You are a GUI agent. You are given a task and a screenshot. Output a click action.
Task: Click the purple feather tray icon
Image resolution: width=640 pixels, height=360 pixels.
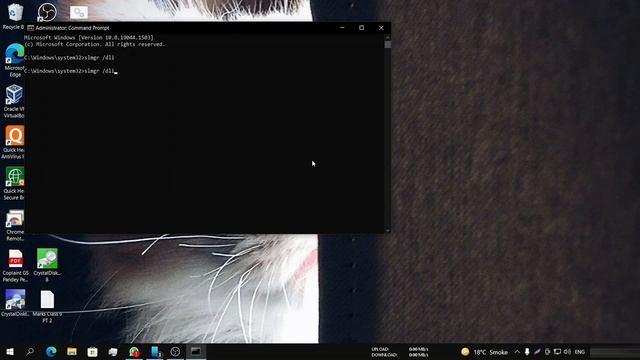537,352
